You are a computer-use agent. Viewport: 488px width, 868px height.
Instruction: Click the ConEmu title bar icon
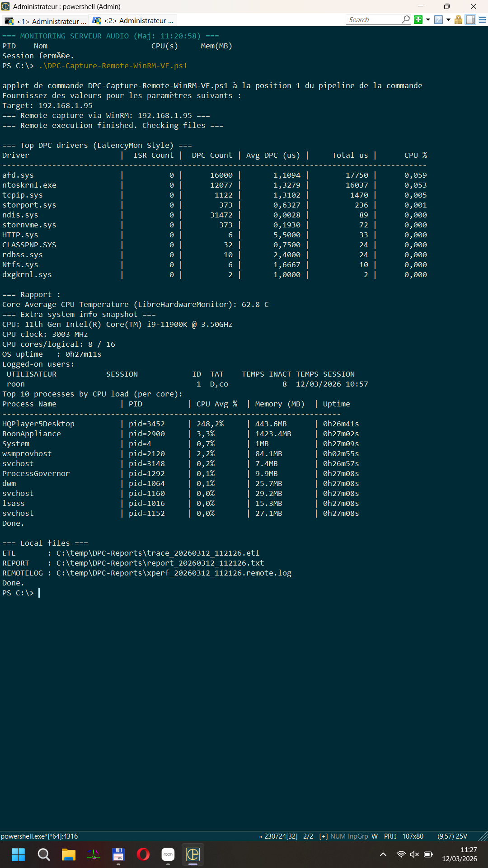pos(5,6)
